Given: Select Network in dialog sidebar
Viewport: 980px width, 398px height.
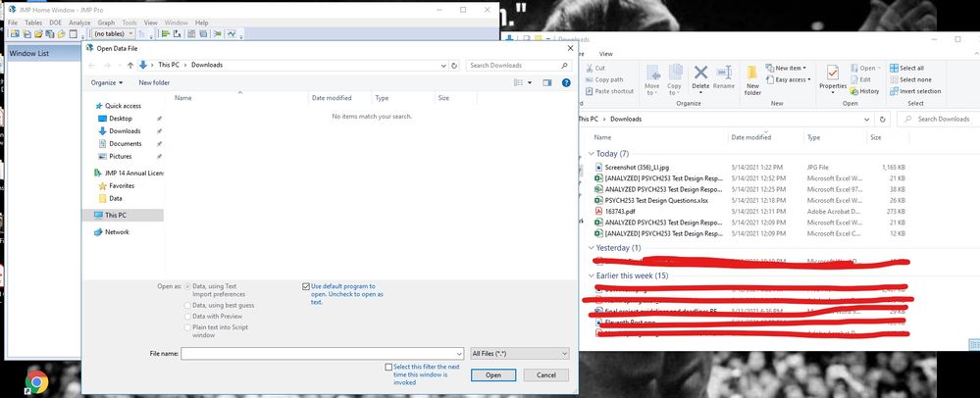Looking at the screenshot, I should (x=117, y=231).
